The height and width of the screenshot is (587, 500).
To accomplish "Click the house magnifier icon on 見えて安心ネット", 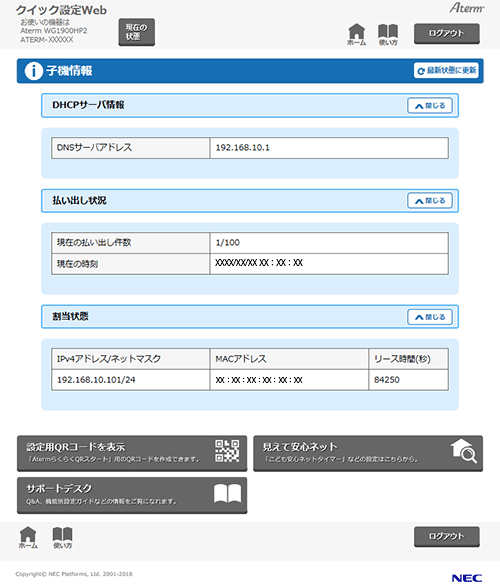I will click(x=464, y=451).
